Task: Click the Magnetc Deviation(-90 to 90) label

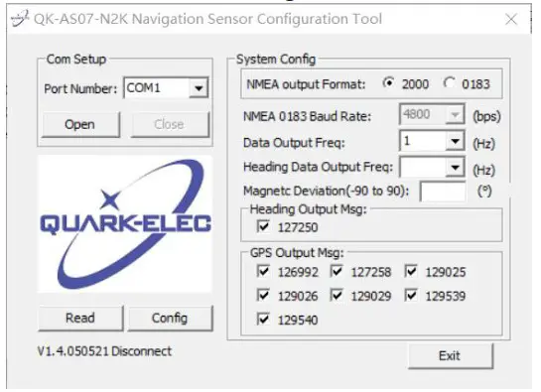Action: [x=326, y=191]
